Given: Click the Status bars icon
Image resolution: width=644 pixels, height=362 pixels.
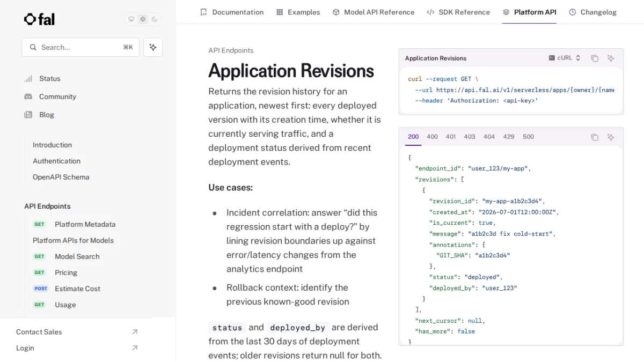Looking at the screenshot, I should tap(28, 79).
